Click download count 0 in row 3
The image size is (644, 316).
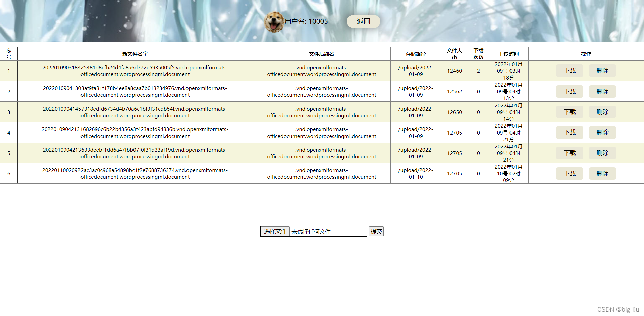click(478, 112)
